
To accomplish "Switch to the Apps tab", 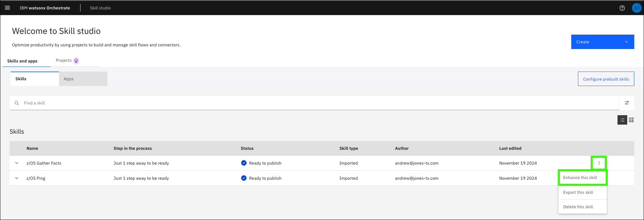I will (x=83, y=79).
